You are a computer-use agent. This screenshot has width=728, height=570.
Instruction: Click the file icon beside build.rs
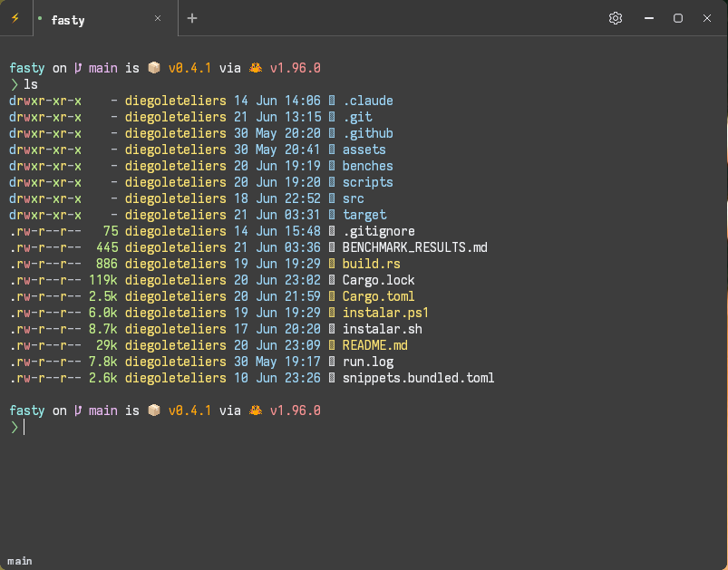(332, 264)
